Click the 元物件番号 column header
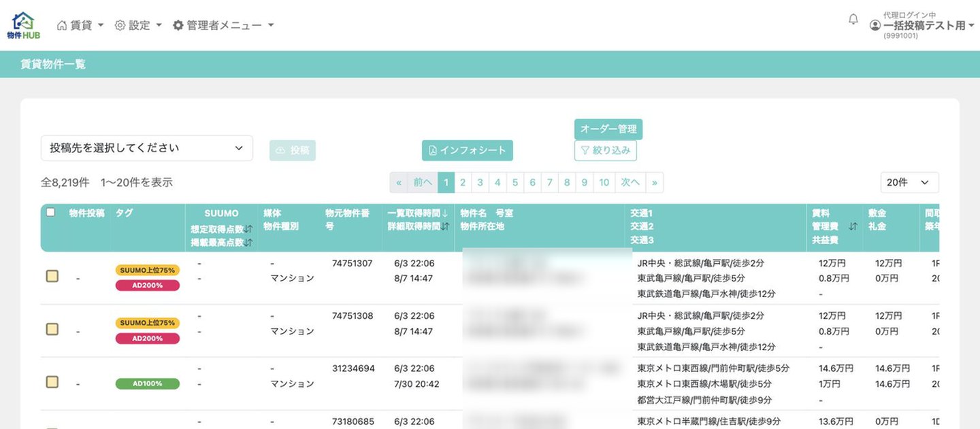Screen dimensions: 980x429 point(347,220)
